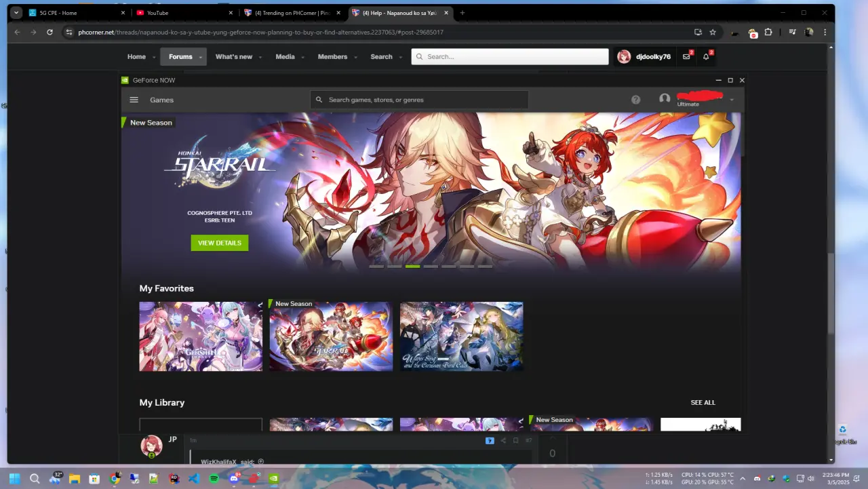This screenshot has height=489, width=868.
Task: Open the PHCorner alerts bell icon
Action: click(x=707, y=57)
